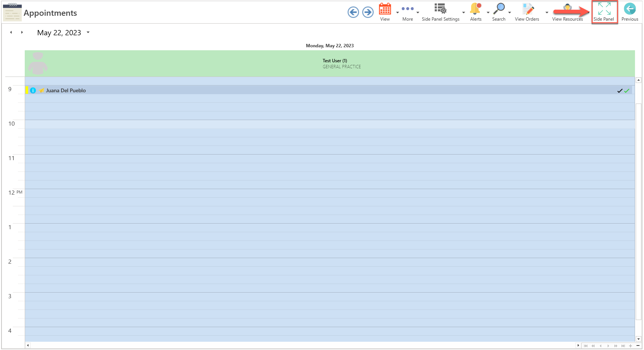Screen dimensions: 644x350
Task: Select the 10 o'clock time slot
Action: click(330, 124)
